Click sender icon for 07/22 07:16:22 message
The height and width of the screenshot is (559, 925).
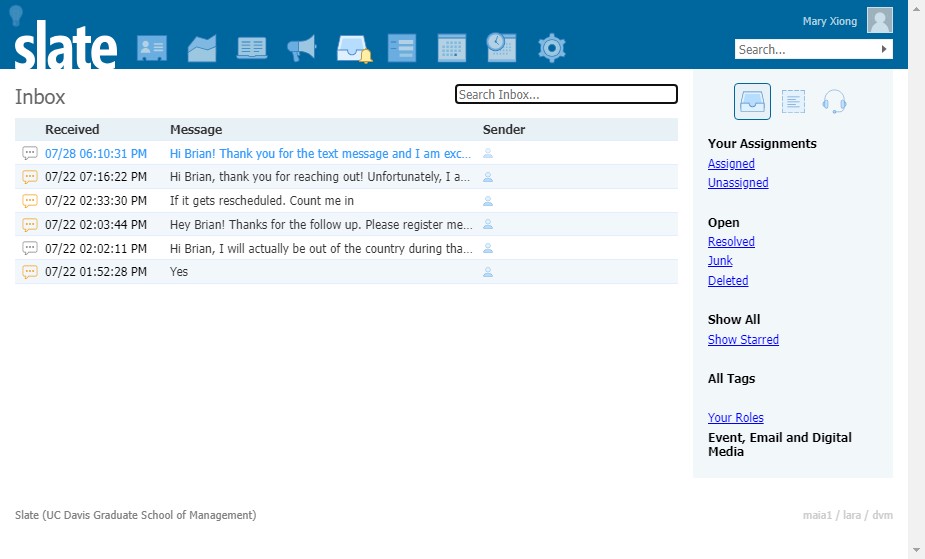488,177
